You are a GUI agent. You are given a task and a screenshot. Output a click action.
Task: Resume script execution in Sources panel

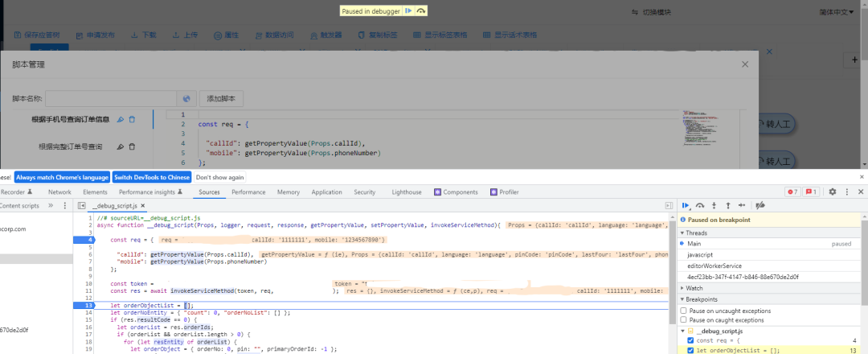(686, 205)
